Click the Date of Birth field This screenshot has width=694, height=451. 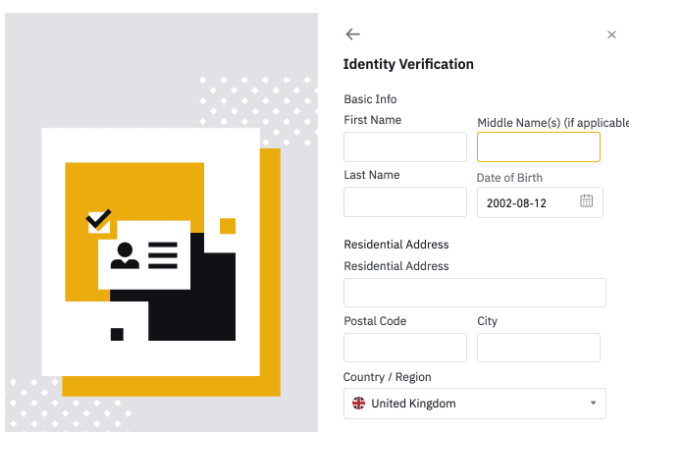click(x=526, y=202)
